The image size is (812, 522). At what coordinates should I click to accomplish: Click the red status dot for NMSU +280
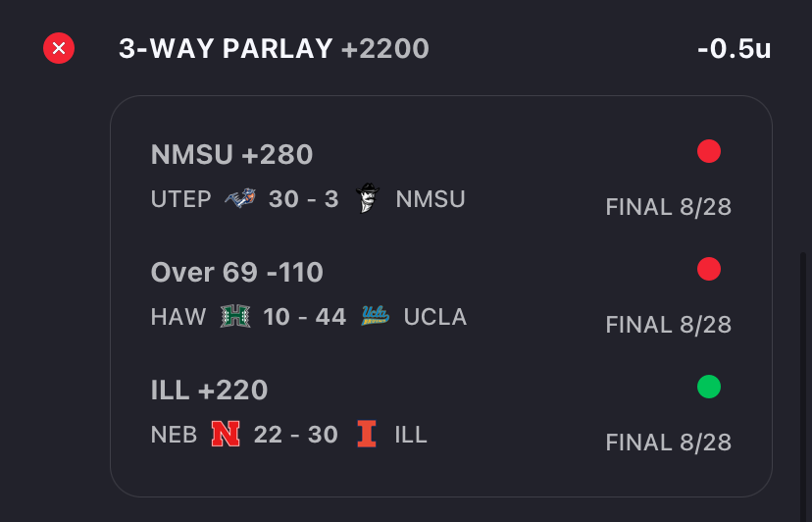pos(709,151)
